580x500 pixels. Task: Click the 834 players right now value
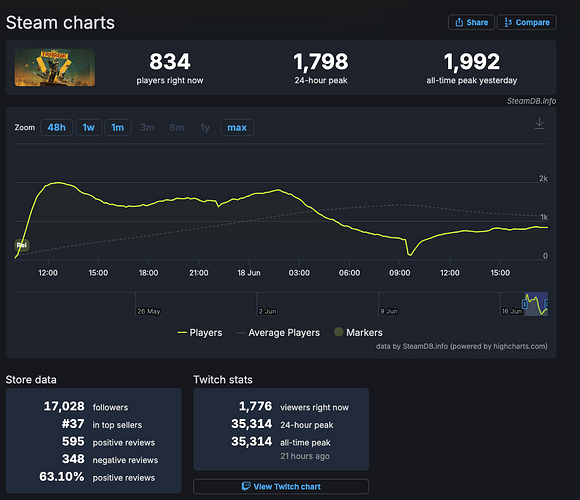click(170, 61)
